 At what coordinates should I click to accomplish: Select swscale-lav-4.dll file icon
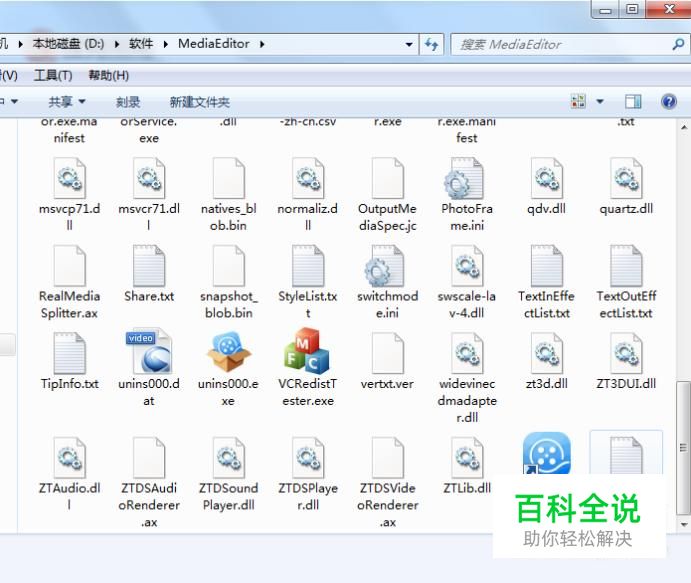pos(467,266)
